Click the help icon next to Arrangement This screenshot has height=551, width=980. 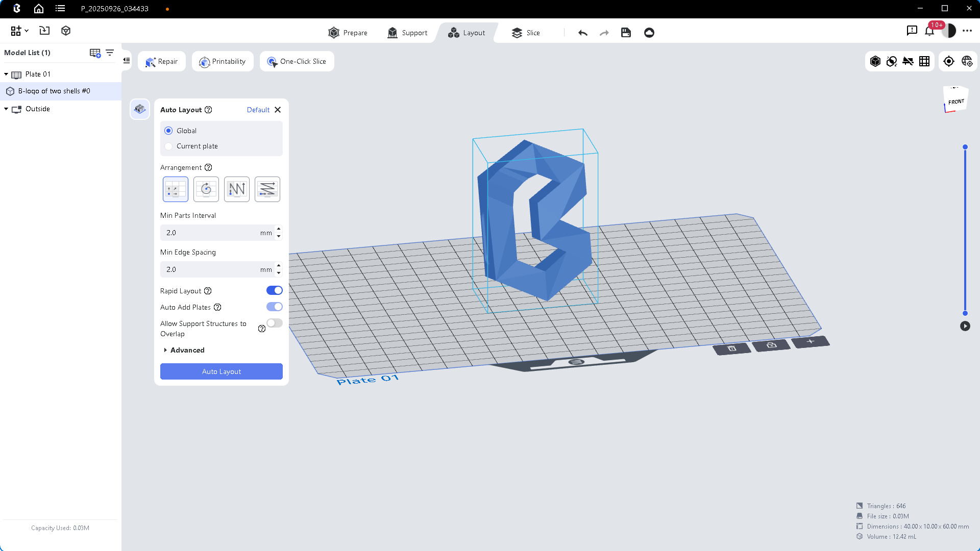(208, 167)
